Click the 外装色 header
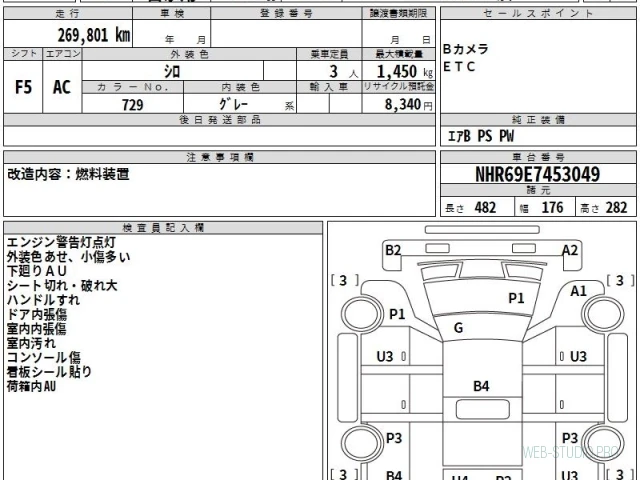Viewport: 640px width, 480px height. point(189,54)
